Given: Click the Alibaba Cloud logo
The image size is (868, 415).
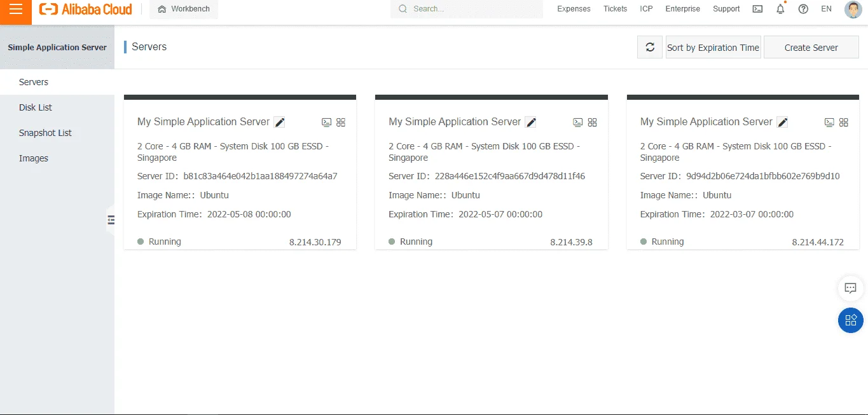Looking at the screenshot, I should point(86,9).
